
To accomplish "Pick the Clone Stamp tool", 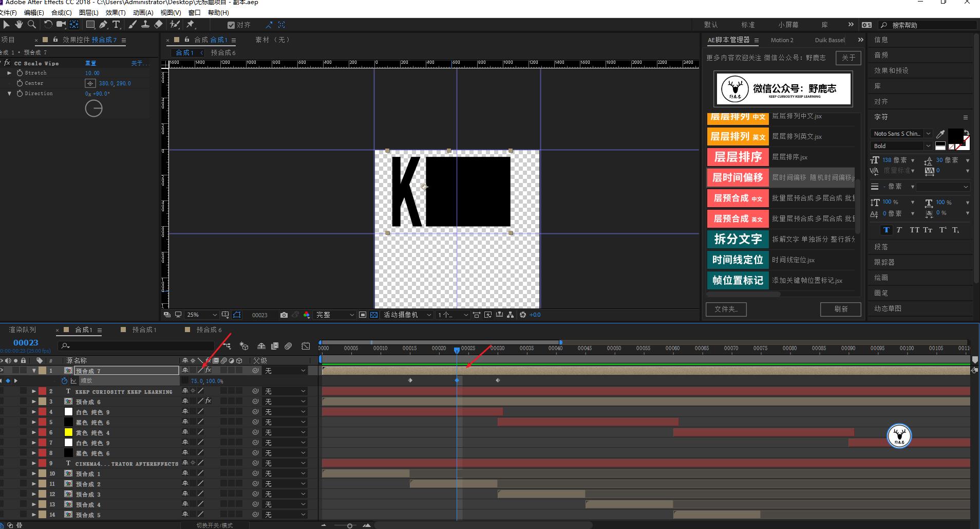I will point(145,25).
